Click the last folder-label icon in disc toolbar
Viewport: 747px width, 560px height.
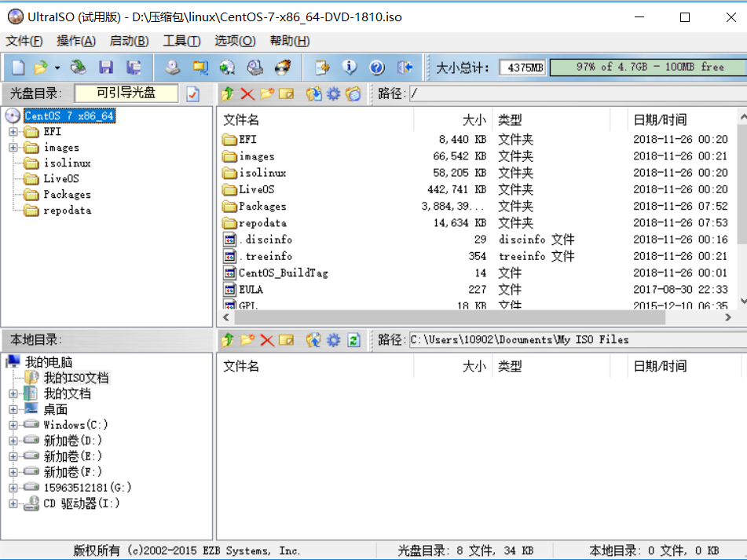[353, 93]
